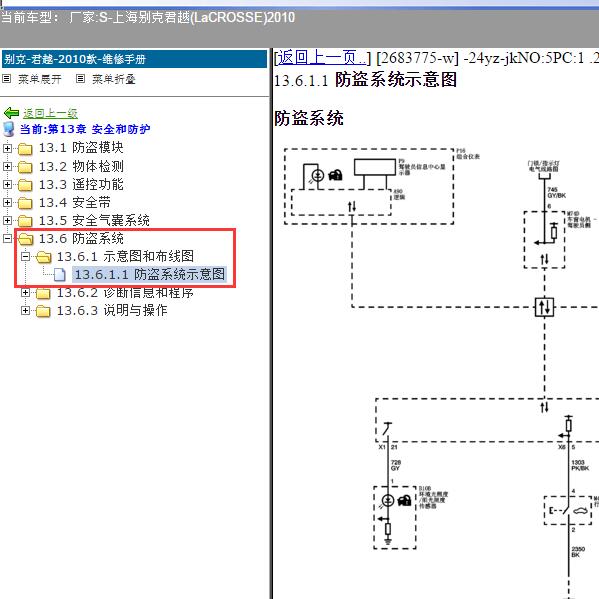
Task: Select tree item 13.6.3 说明与操作
Action: (x=112, y=310)
